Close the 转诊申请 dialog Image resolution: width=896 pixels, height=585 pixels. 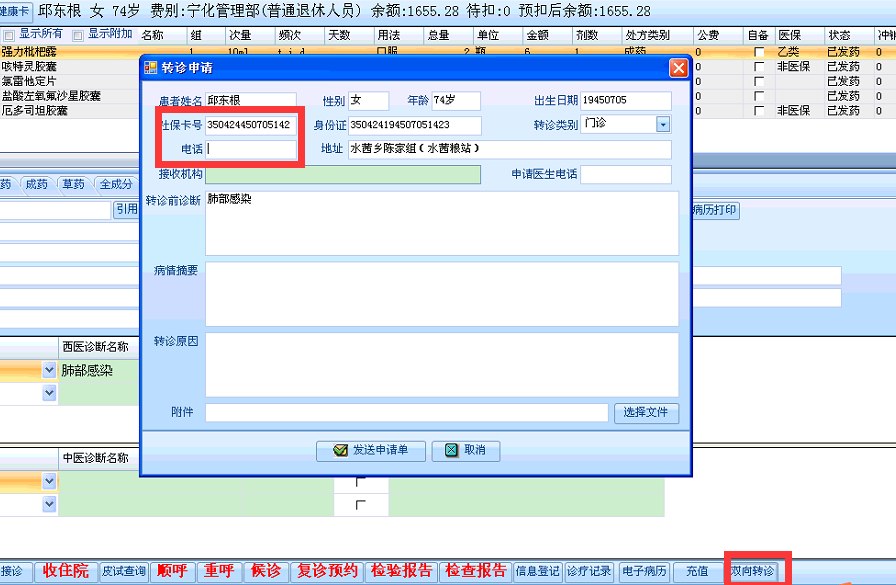tap(678, 68)
